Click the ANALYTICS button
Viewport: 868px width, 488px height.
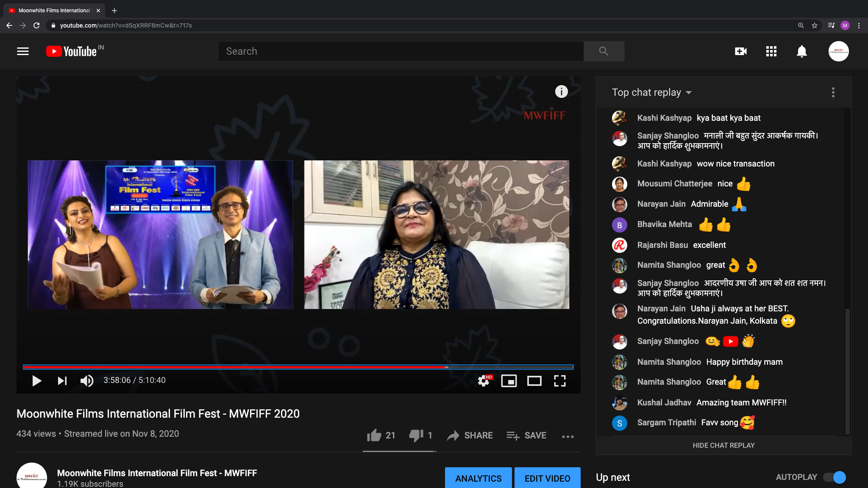click(479, 478)
